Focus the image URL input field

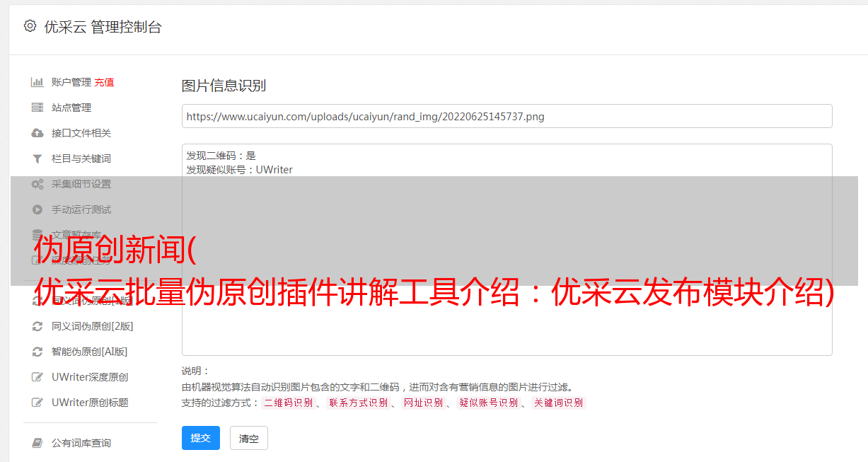507,116
